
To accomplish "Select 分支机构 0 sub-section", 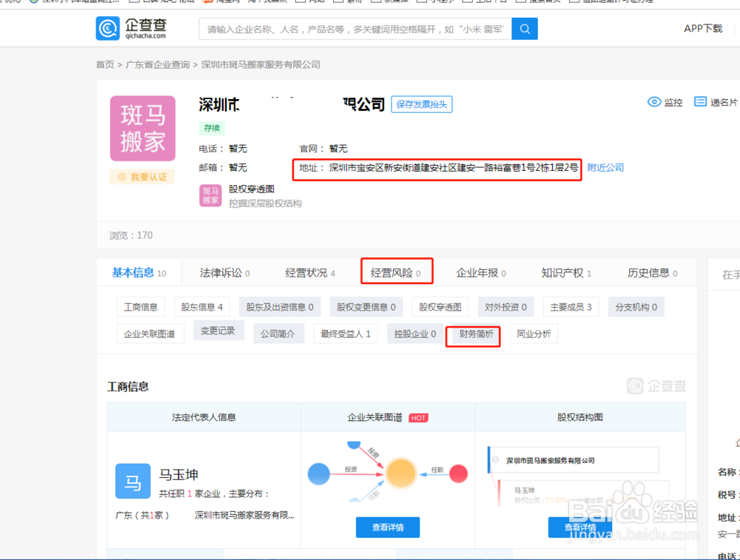I will coord(636,307).
